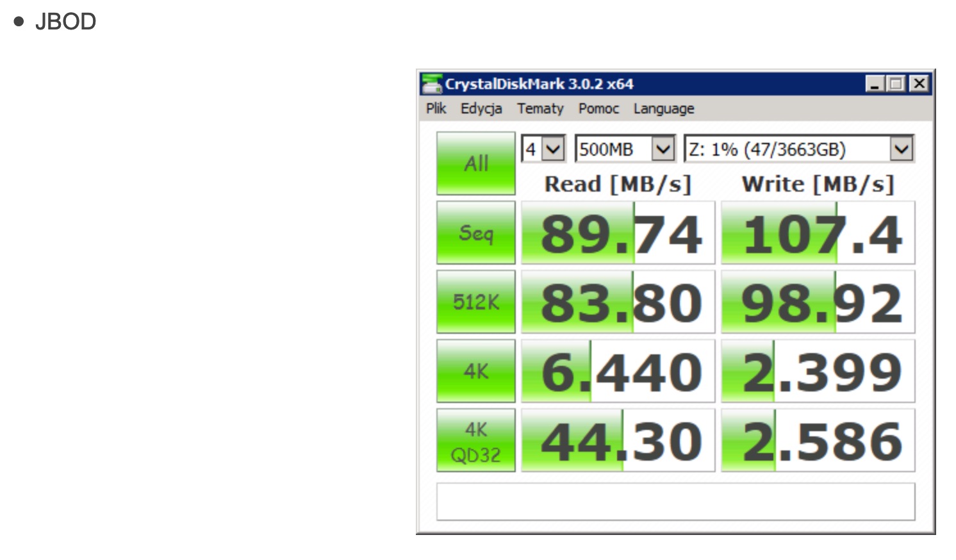Expand the 500MB test size dropdown

coord(663,149)
